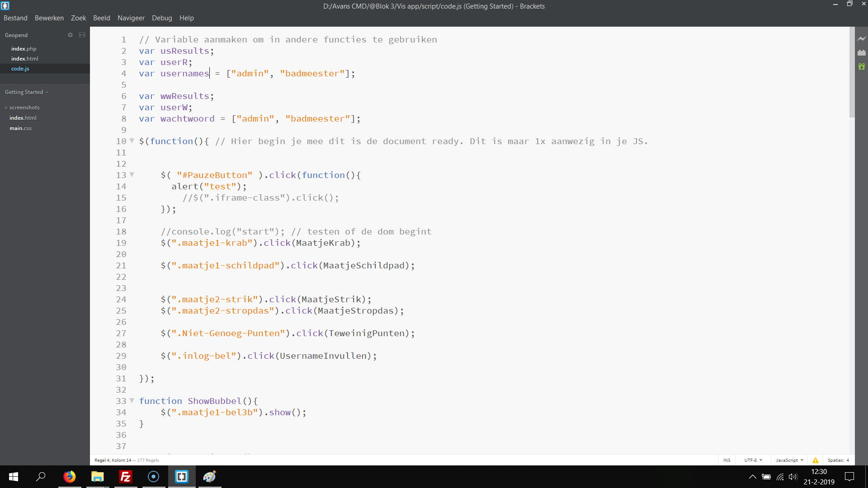Launch Firefox from taskbar
Viewport: 868px width, 488px height.
tap(70, 477)
